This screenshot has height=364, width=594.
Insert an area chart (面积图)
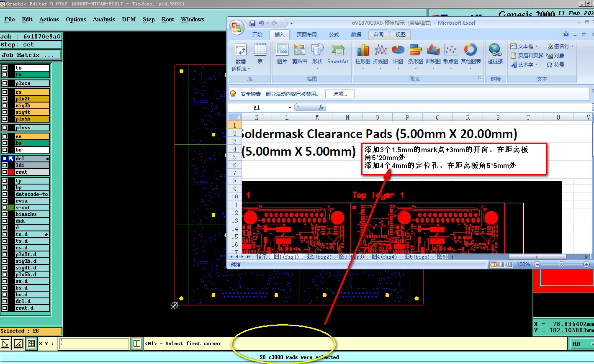(433, 57)
